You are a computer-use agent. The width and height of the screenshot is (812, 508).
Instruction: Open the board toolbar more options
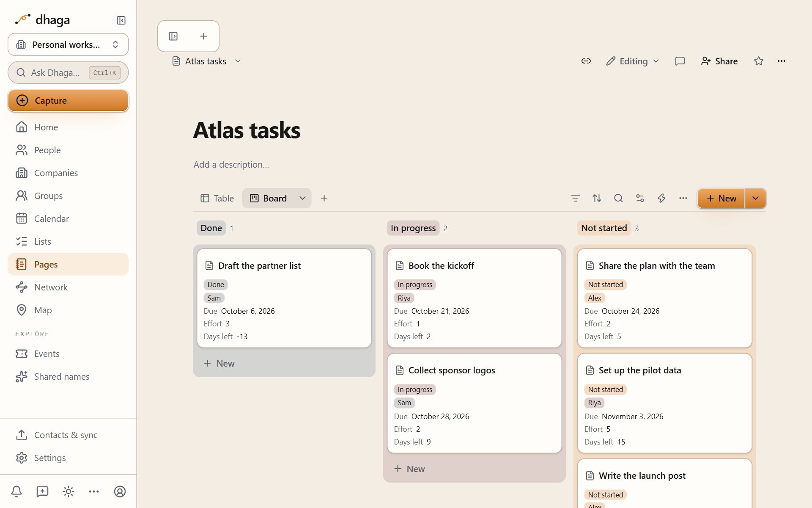(x=683, y=198)
